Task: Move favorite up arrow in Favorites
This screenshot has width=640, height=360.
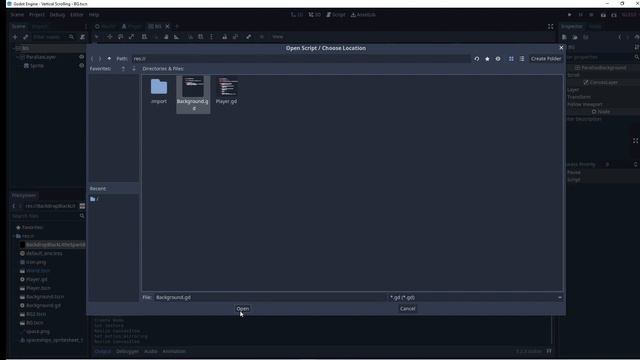Action: coord(123,69)
